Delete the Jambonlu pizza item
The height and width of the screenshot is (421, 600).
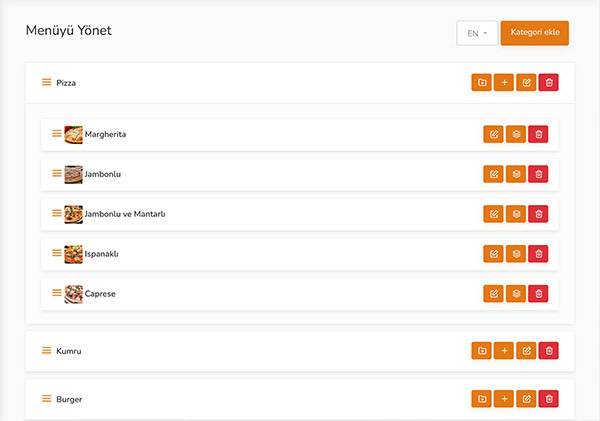538,174
